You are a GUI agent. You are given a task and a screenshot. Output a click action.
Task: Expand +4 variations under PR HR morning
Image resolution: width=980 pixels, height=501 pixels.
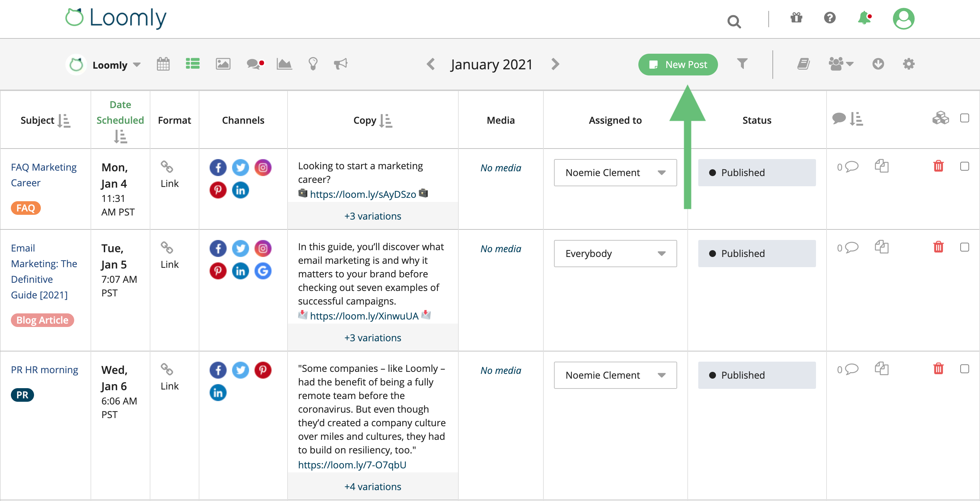(x=373, y=487)
